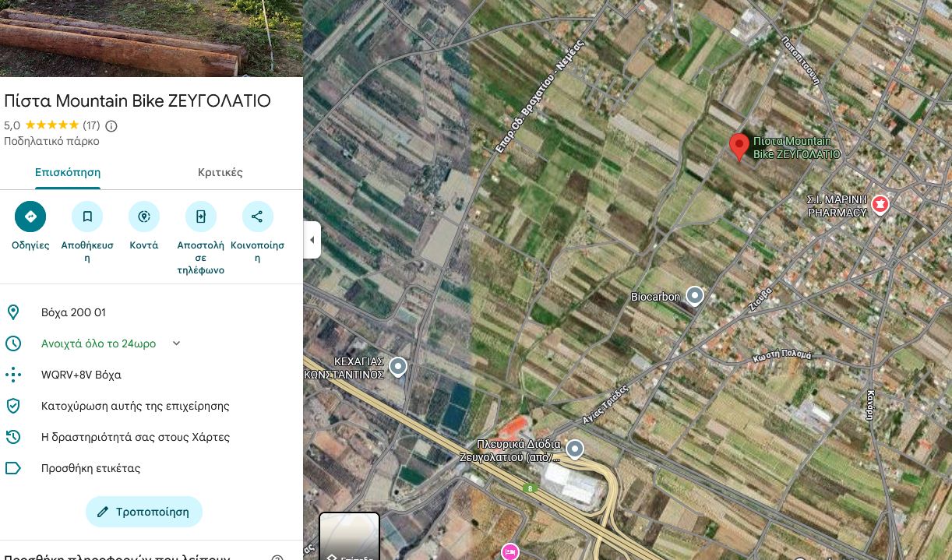Viewport: 952px width, 560px height.
Task: Click the Τροποποίηση edit button
Action: coord(144,512)
